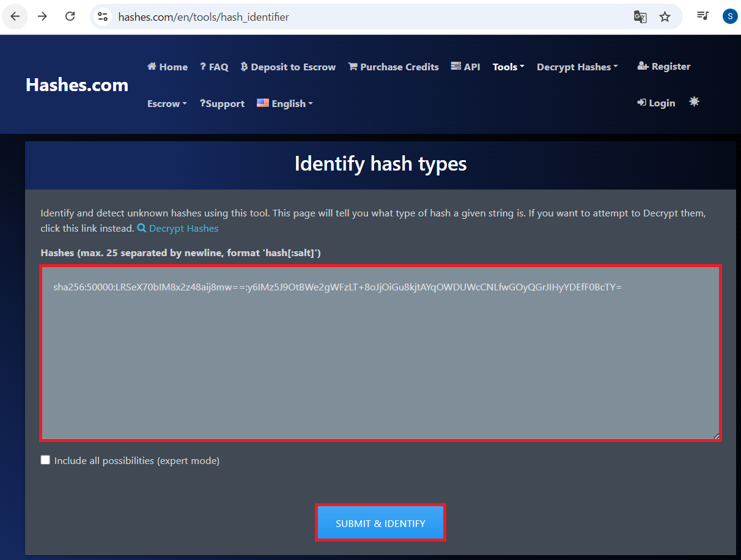Expand the Decrypt Hashes dropdown

coord(577,67)
